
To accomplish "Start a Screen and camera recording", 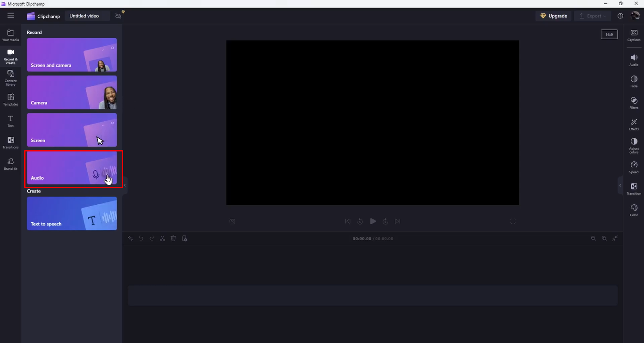I will 72,55.
